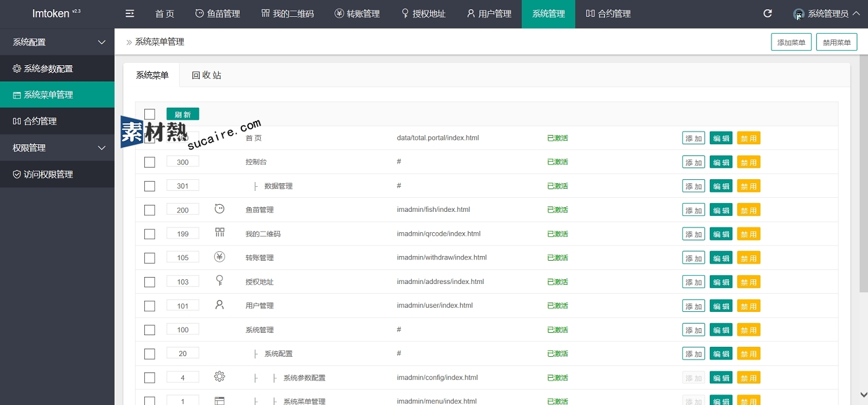Screen dimensions: 868x405
Task: Click 添加 for the 系统管理 row
Action: pos(693,330)
